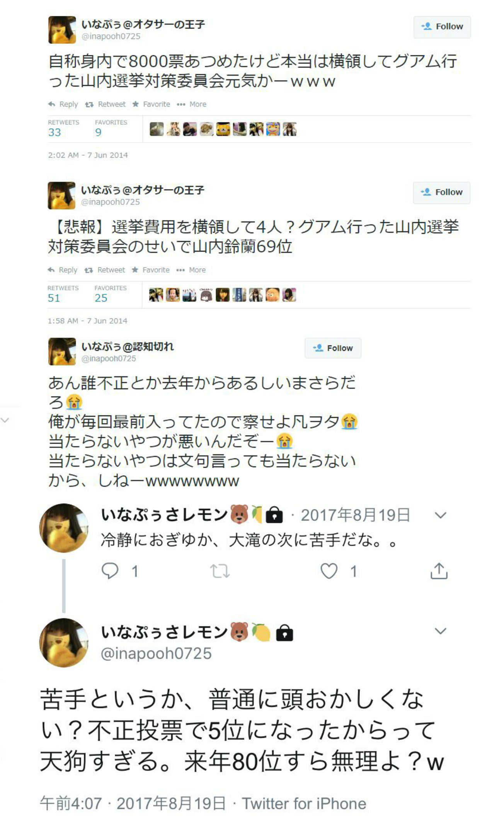Image resolution: width=504 pixels, height=822 pixels.
Task: Retweet the 【悲報】 tweet
Action: 105,270
